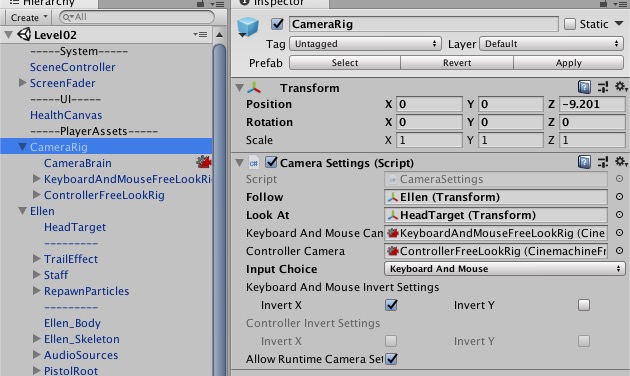
Task: Switch to the Hierarchy tab
Action: 49,4
